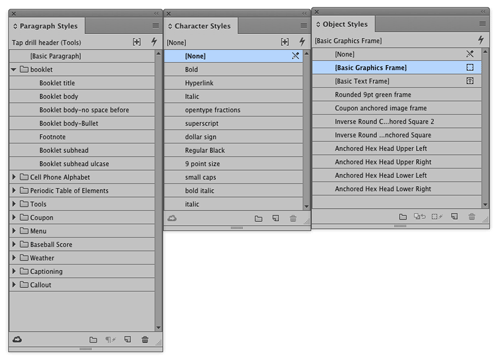Switch to Object Styles tab

(343, 24)
